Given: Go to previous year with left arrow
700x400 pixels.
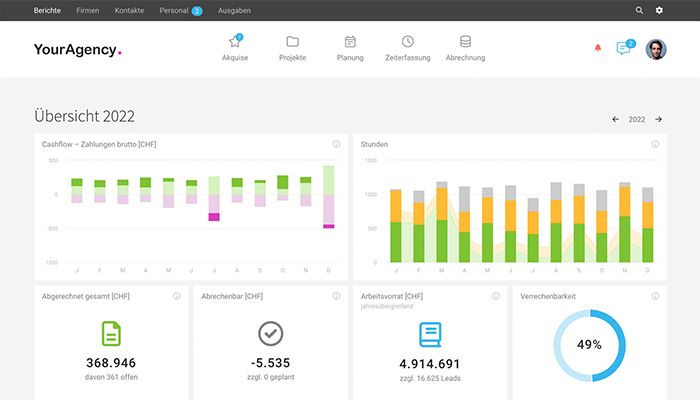Looking at the screenshot, I should click(x=616, y=119).
